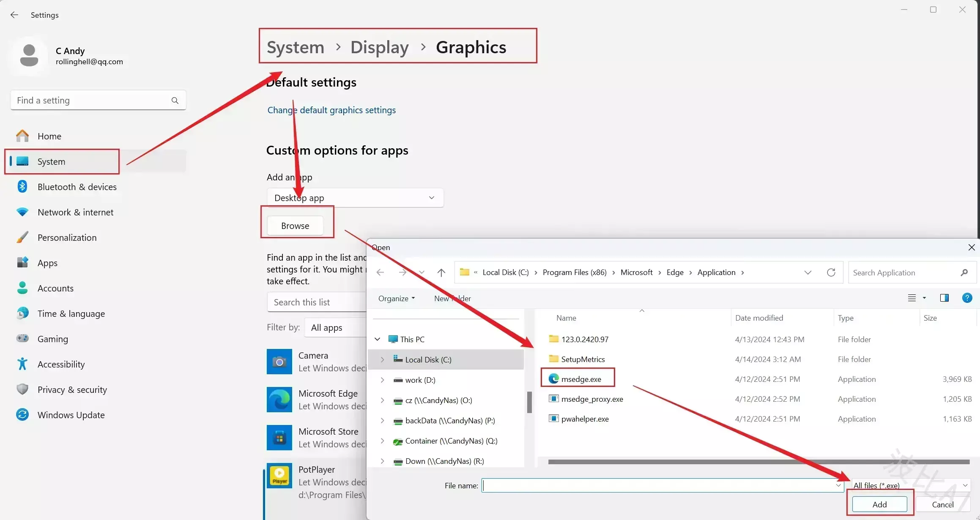This screenshot has height=520, width=980.
Task: Click the Browse button
Action: click(295, 226)
